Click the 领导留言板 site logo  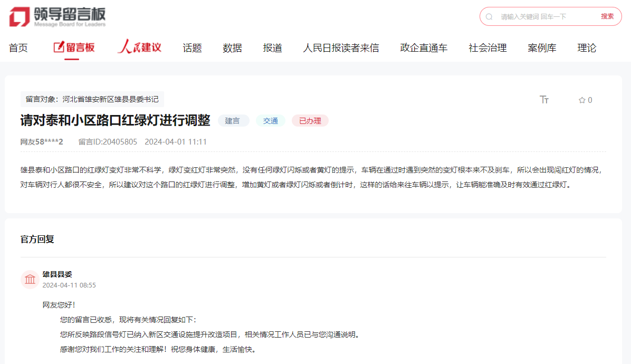pyautogui.click(x=57, y=17)
